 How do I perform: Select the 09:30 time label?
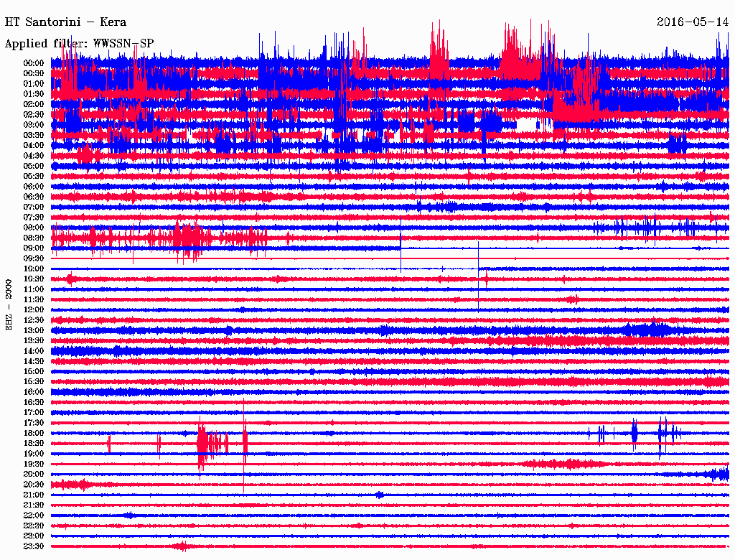pos(34,258)
